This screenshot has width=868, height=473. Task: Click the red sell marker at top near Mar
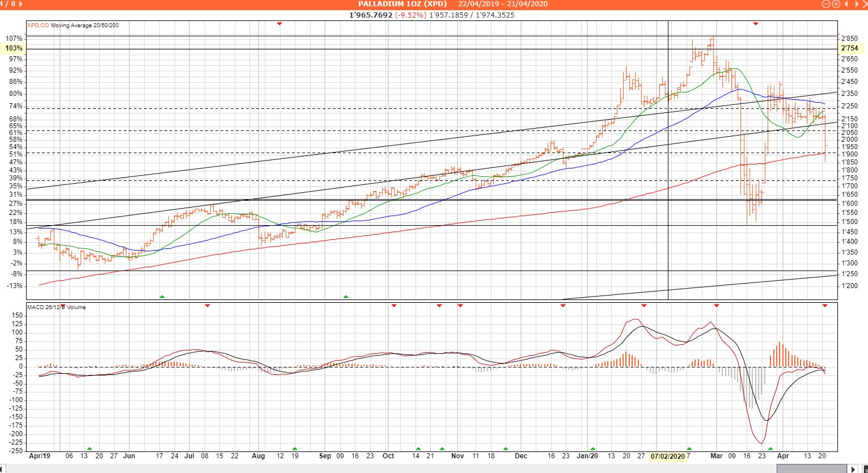tap(755, 23)
